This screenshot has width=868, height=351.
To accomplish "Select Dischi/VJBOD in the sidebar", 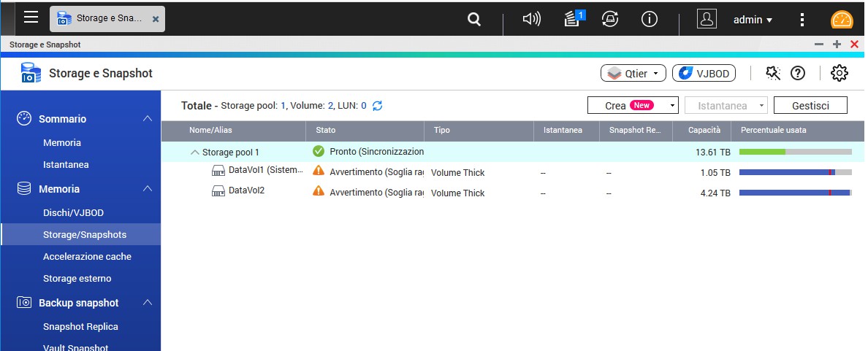I will 73,213.
